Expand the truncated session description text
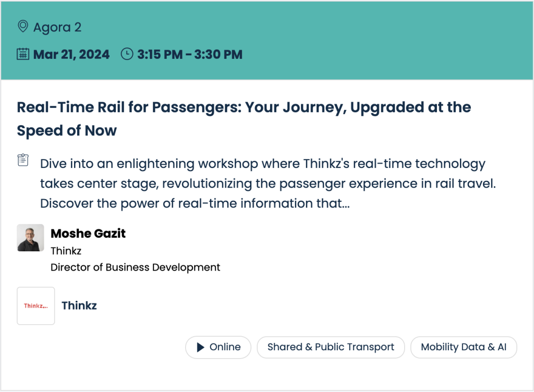This screenshot has width=534, height=392. click(x=268, y=183)
